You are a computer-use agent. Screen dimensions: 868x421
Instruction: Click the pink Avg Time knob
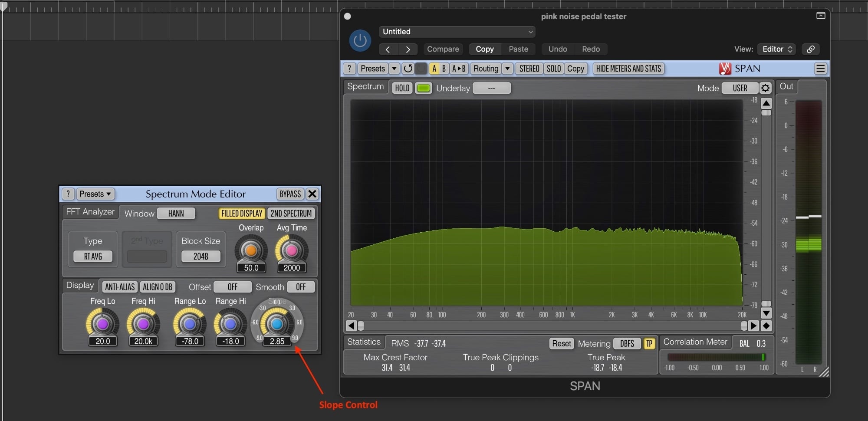(x=291, y=250)
